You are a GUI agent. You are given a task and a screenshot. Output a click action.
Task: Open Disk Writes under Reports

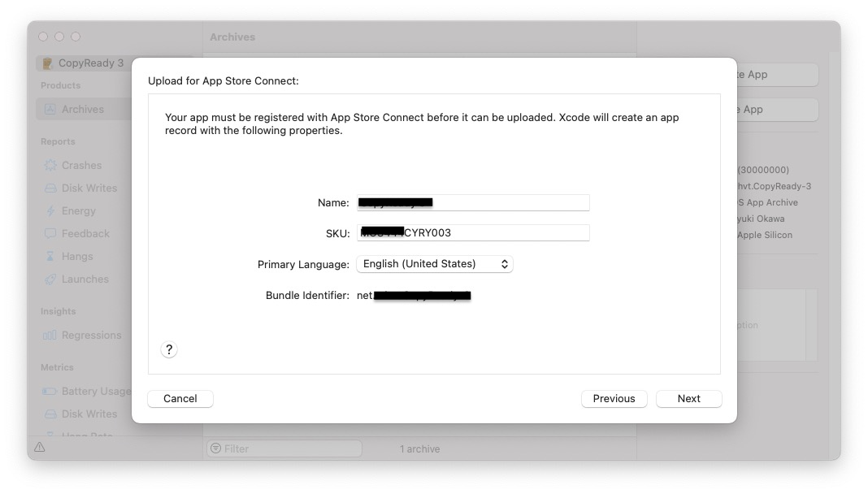(x=89, y=188)
